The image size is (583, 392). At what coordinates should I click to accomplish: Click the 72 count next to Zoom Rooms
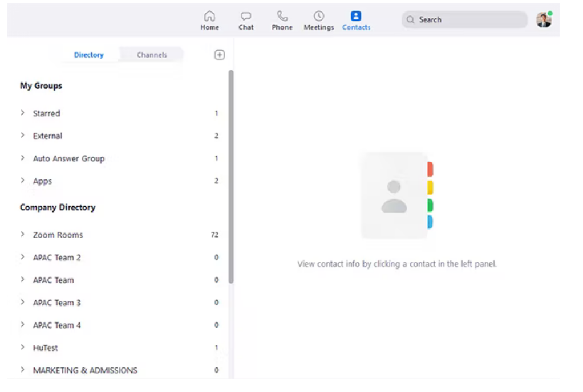[214, 235]
